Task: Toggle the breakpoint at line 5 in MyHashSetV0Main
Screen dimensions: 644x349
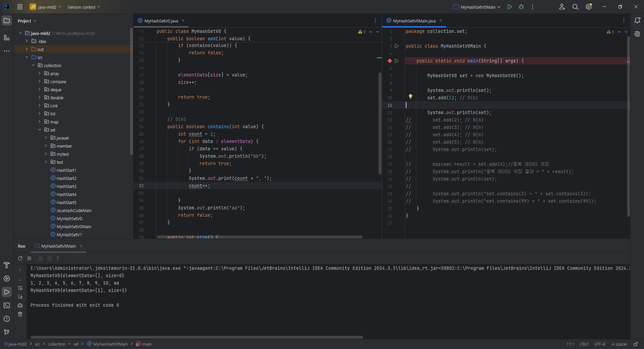Action: (390, 61)
